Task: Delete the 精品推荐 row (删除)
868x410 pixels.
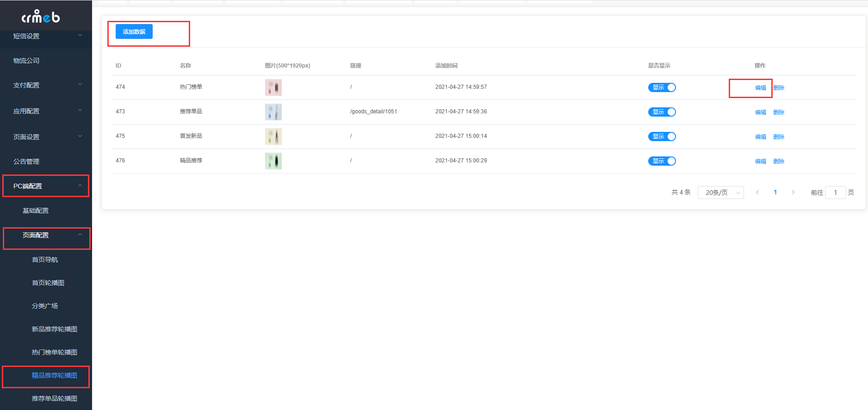Action: [x=779, y=161]
